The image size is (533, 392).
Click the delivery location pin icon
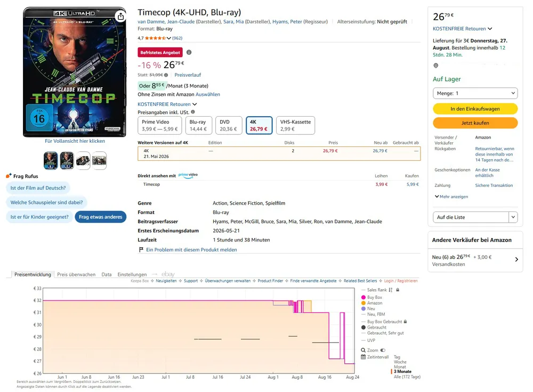tap(436, 66)
